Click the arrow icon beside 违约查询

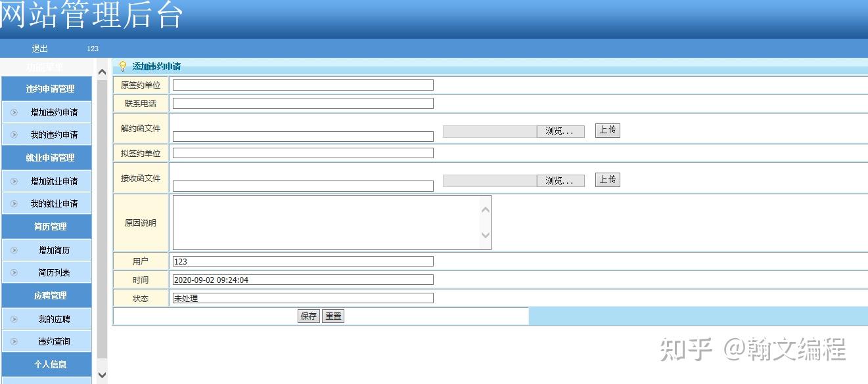(x=14, y=341)
